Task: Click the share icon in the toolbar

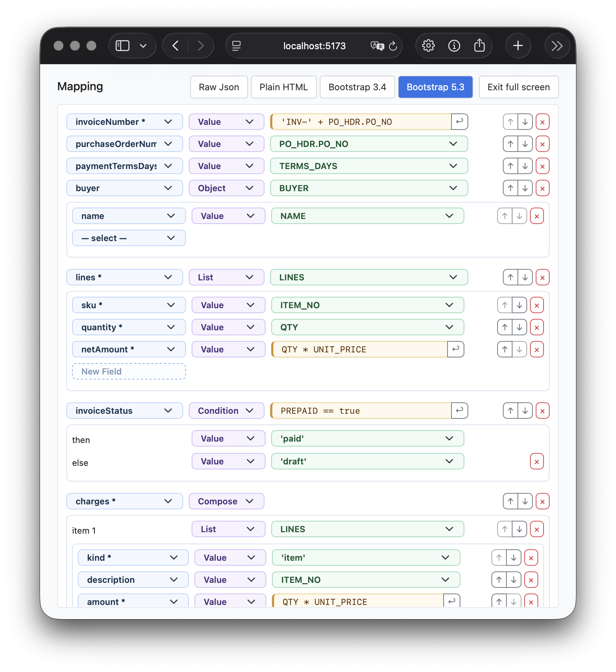Action: (x=479, y=45)
